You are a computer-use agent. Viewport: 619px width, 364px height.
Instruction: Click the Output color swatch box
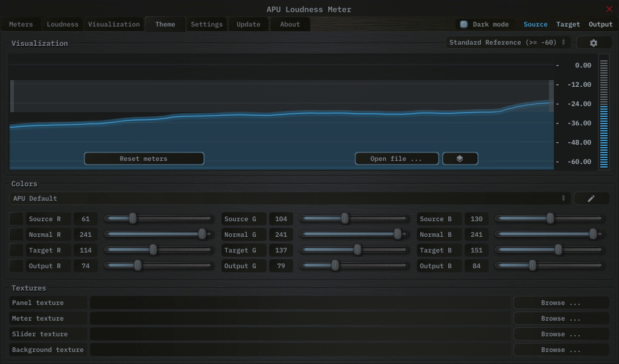[x=16, y=266]
